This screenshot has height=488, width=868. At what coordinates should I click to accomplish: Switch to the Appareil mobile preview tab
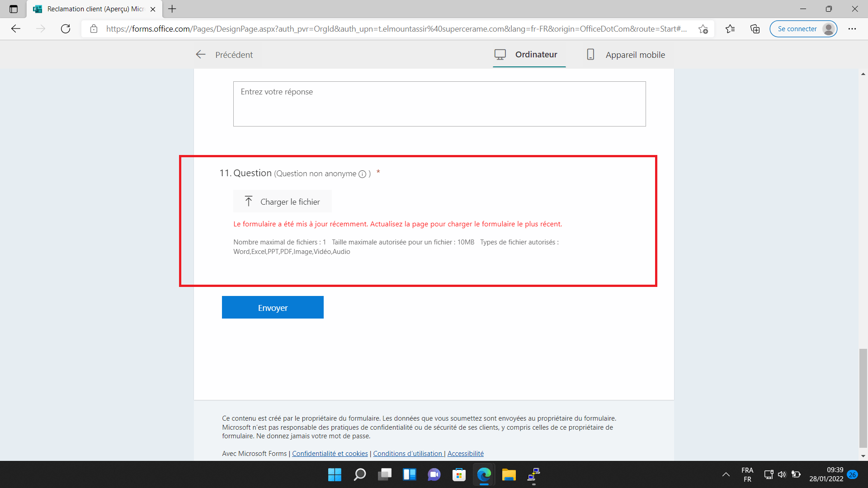[x=626, y=55]
